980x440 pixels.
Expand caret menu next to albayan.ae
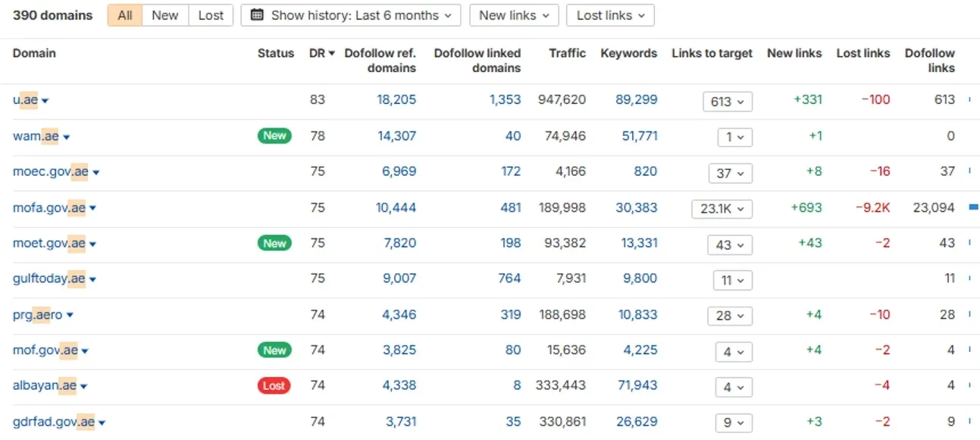coord(84,387)
